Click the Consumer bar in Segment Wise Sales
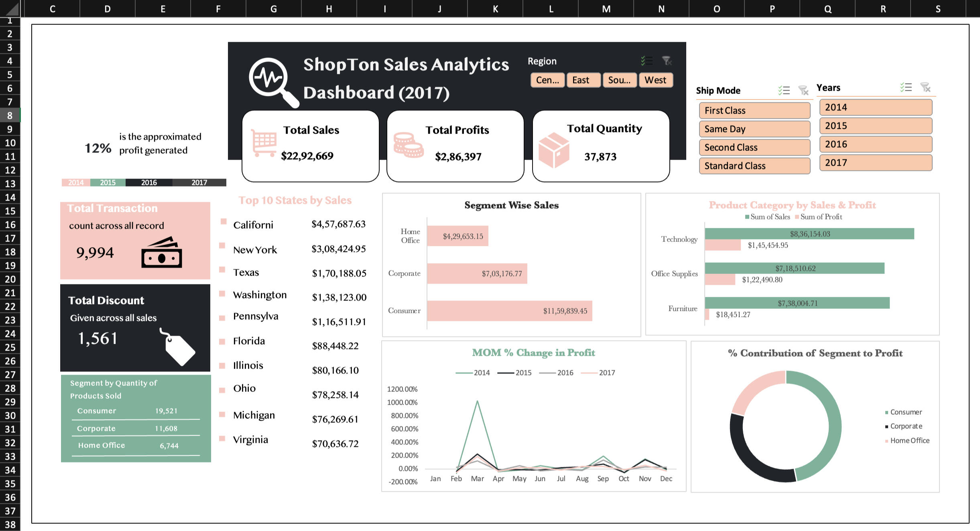 coord(509,311)
